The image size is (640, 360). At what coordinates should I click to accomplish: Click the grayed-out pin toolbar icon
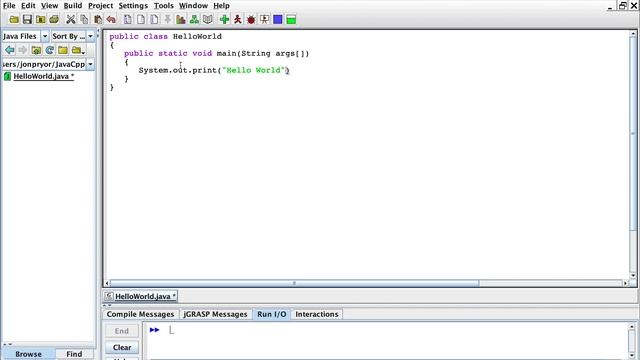[167, 19]
